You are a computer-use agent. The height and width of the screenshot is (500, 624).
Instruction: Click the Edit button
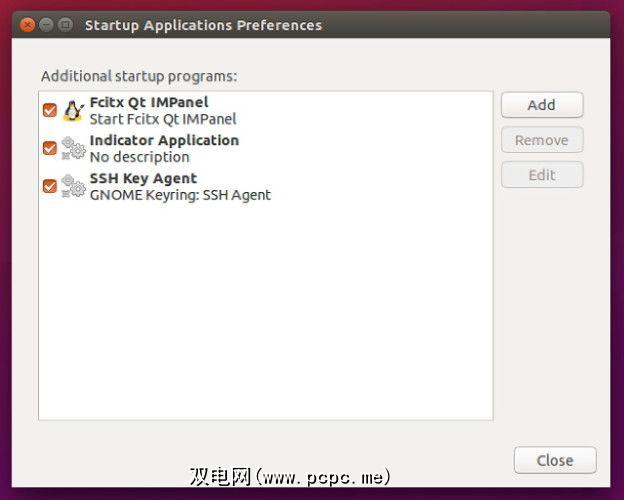[x=541, y=175]
